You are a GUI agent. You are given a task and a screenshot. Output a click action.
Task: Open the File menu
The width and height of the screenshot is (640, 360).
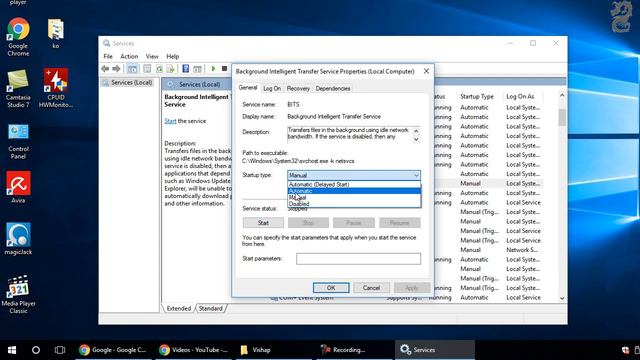[x=108, y=56]
